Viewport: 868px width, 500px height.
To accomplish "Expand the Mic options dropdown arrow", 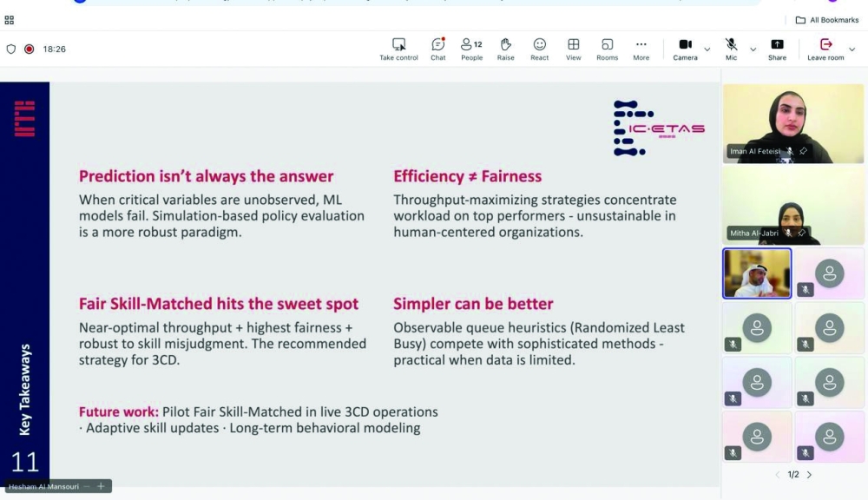I will click(753, 49).
